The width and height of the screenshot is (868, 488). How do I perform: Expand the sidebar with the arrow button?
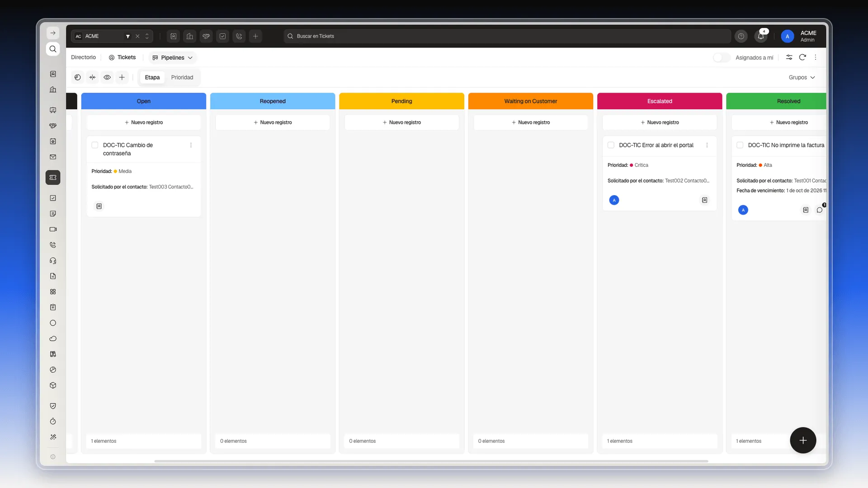[x=53, y=33]
